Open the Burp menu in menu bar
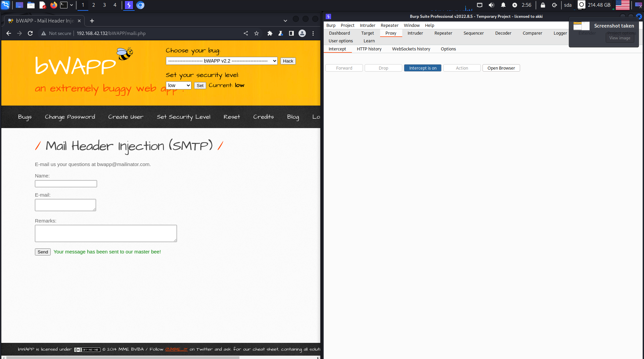This screenshot has height=359, width=644. click(331, 25)
